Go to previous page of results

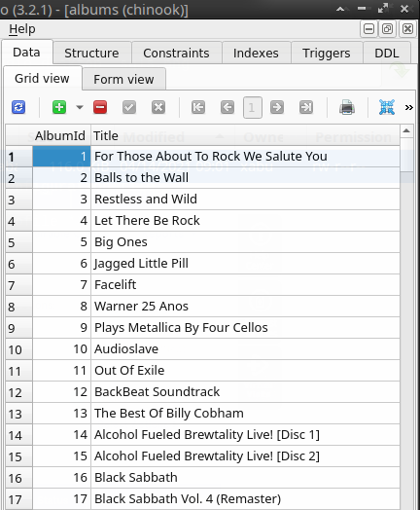pyautogui.click(x=227, y=107)
